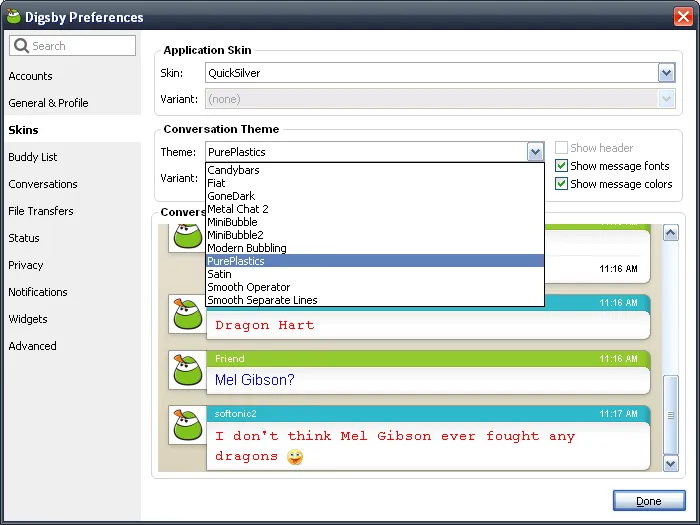Pick MiniBubble2 theme option

[375, 235]
